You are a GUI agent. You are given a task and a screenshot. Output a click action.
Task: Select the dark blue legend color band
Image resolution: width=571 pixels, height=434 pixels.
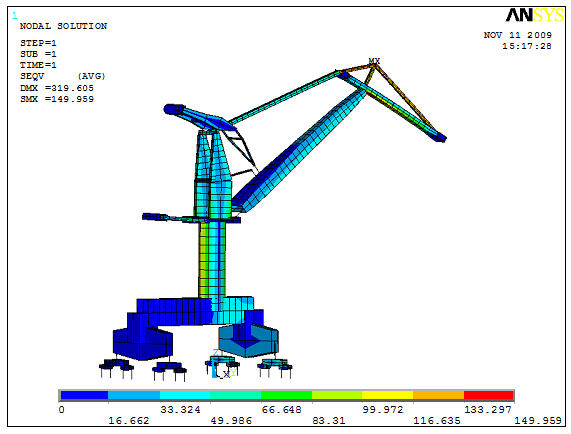click(84, 395)
